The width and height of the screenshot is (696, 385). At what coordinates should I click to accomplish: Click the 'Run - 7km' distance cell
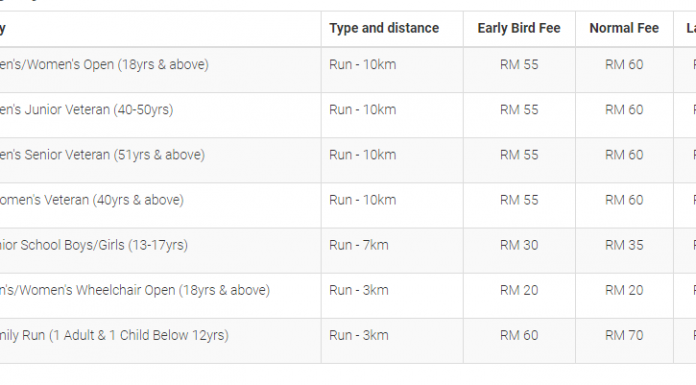(x=359, y=245)
